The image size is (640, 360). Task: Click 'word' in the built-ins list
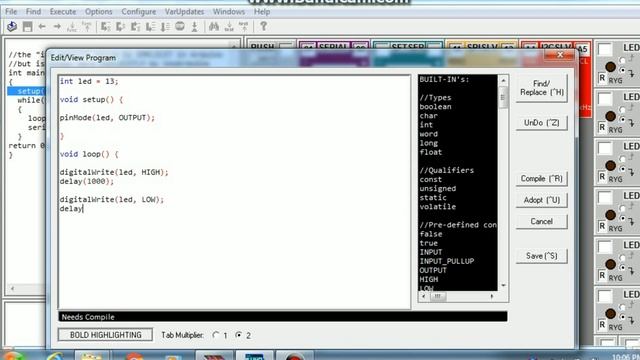pos(428,134)
